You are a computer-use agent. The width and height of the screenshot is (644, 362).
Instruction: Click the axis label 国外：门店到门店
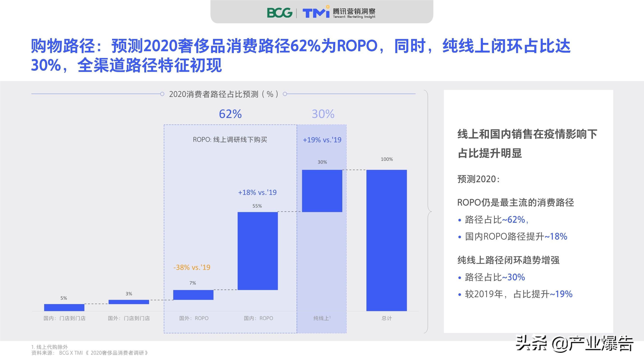tap(129, 318)
